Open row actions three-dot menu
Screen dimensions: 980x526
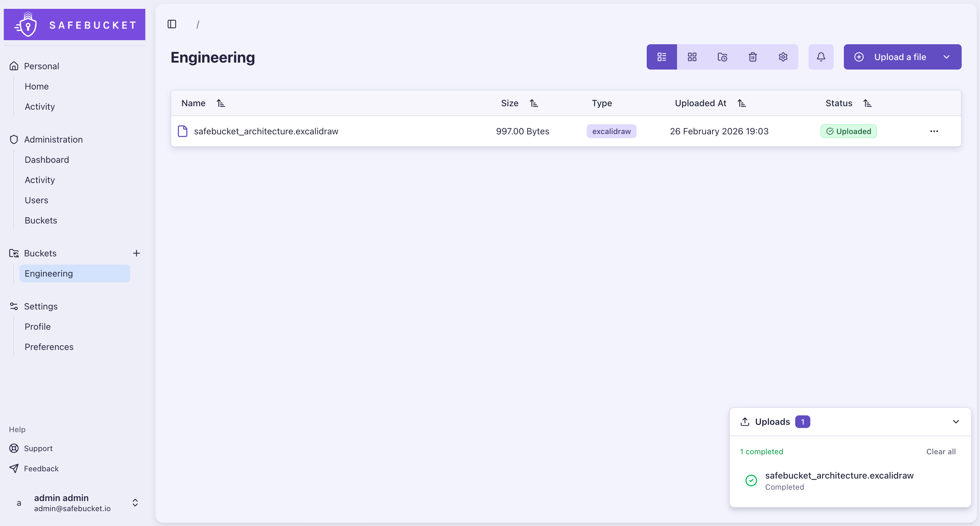(x=934, y=131)
